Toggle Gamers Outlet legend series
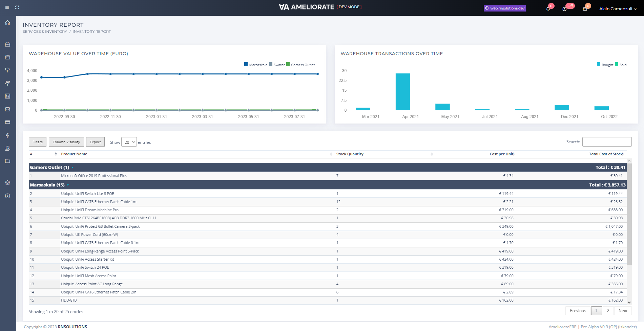The height and width of the screenshot is (331, 644). click(x=300, y=64)
